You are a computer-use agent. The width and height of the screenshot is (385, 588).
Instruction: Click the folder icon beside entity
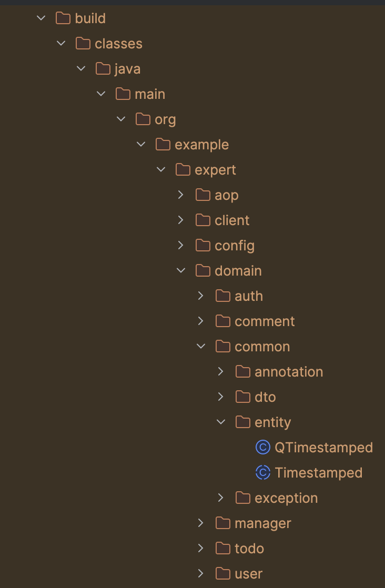tap(242, 422)
